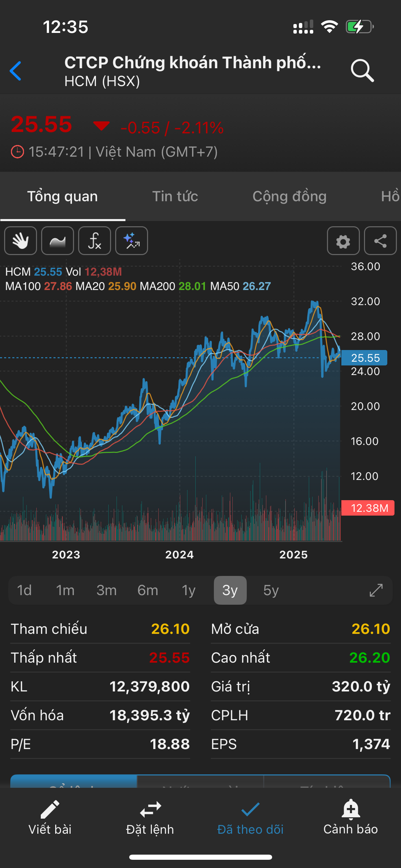Screen dimensions: 401x868
Task: Tap the 'Viết bài' button
Action: [x=50, y=818]
